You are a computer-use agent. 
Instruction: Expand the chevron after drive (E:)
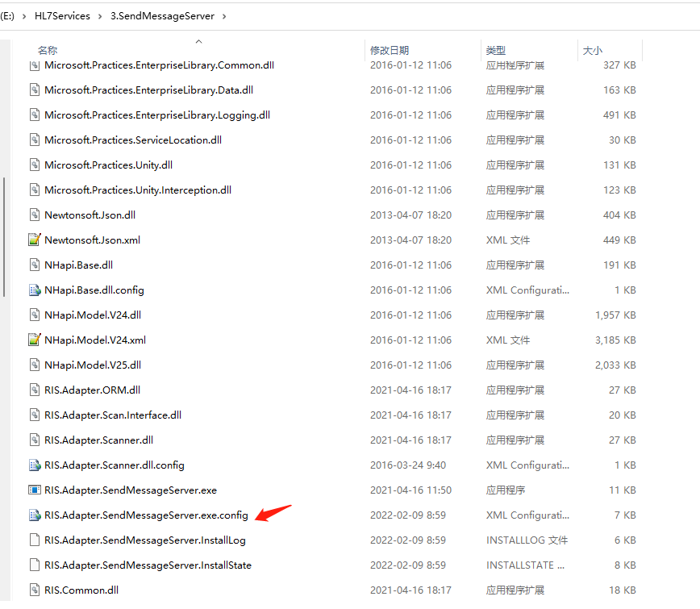24,16
